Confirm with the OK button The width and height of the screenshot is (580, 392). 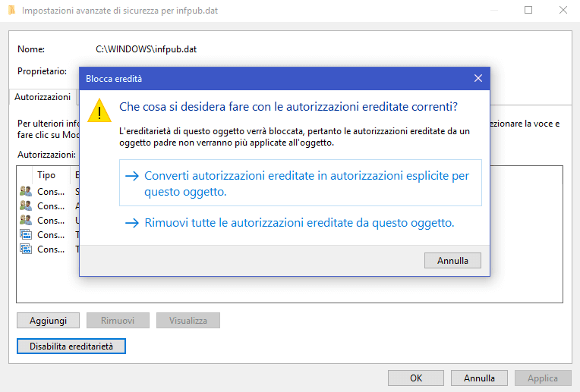[415, 378]
